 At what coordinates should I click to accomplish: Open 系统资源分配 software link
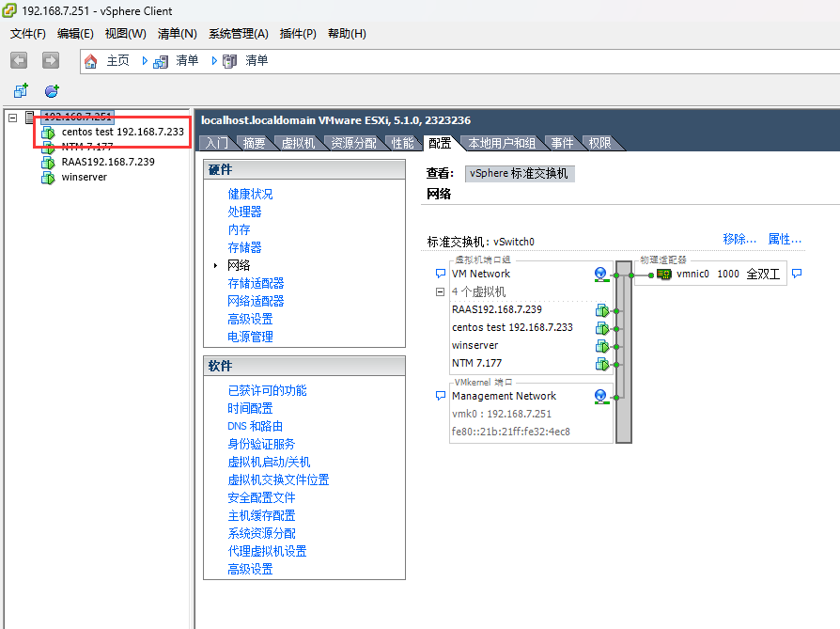[261, 533]
